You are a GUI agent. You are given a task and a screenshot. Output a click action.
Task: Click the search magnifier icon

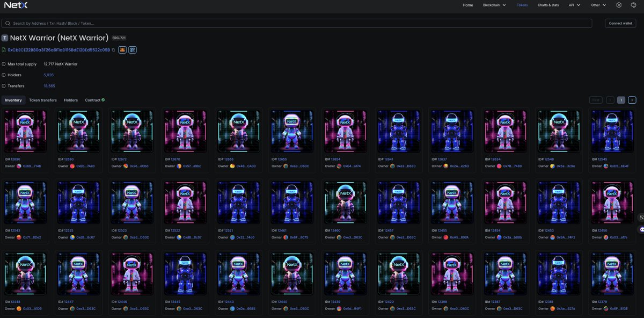point(8,24)
